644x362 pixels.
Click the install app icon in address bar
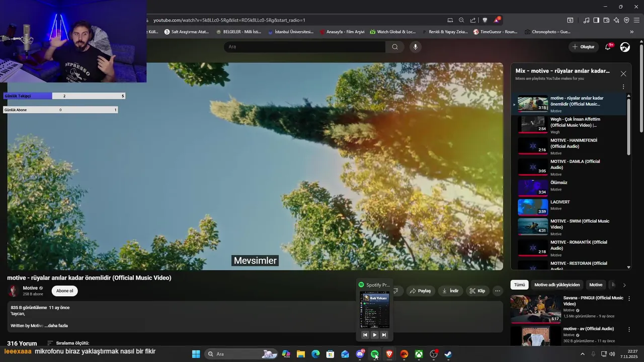point(450,20)
